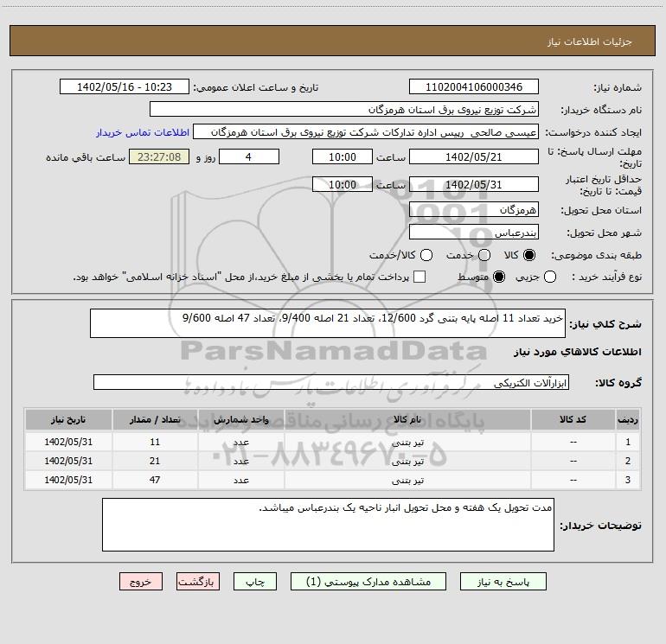Click the unit عدد in row 3

coord(240,480)
